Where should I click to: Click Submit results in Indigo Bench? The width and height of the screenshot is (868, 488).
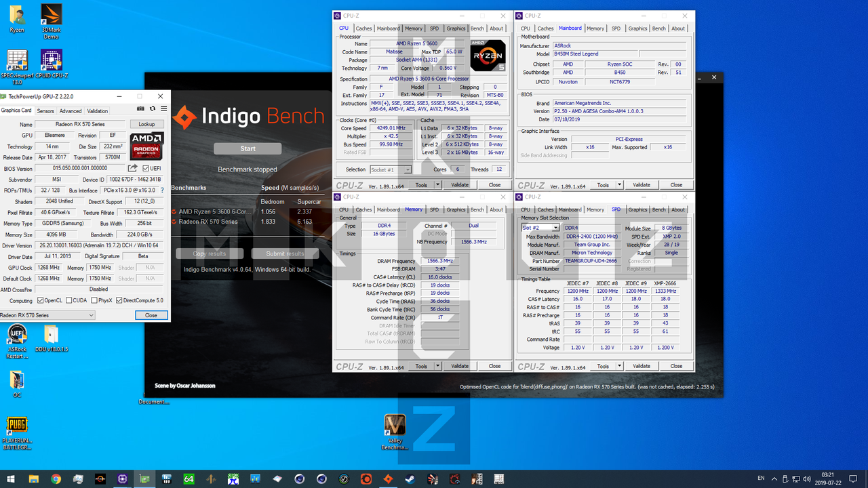point(285,253)
